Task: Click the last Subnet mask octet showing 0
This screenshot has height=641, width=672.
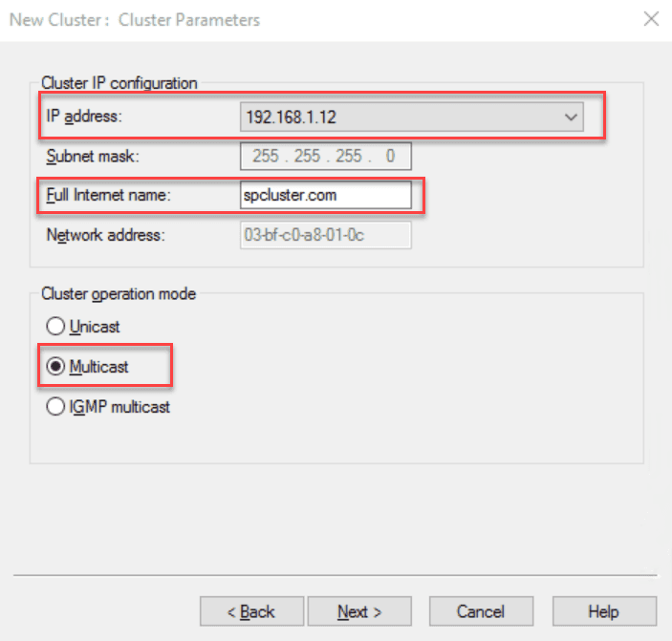Action: pos(389,157)
